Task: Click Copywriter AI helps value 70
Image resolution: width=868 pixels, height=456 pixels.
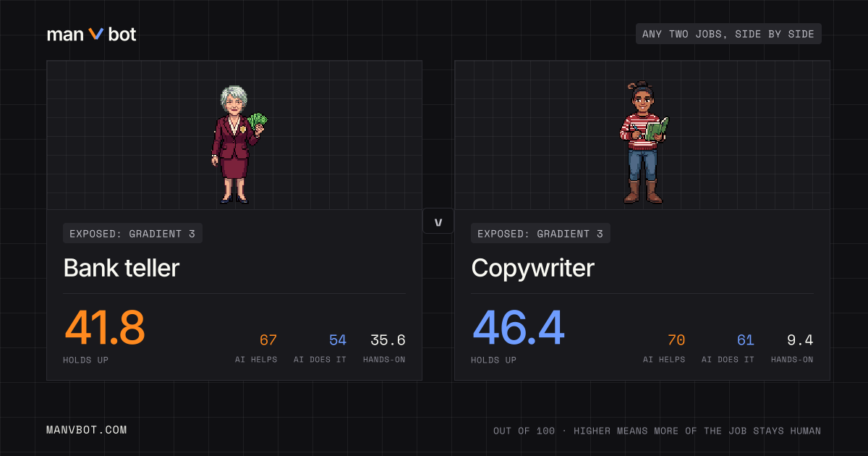Action: coord(676,340)
